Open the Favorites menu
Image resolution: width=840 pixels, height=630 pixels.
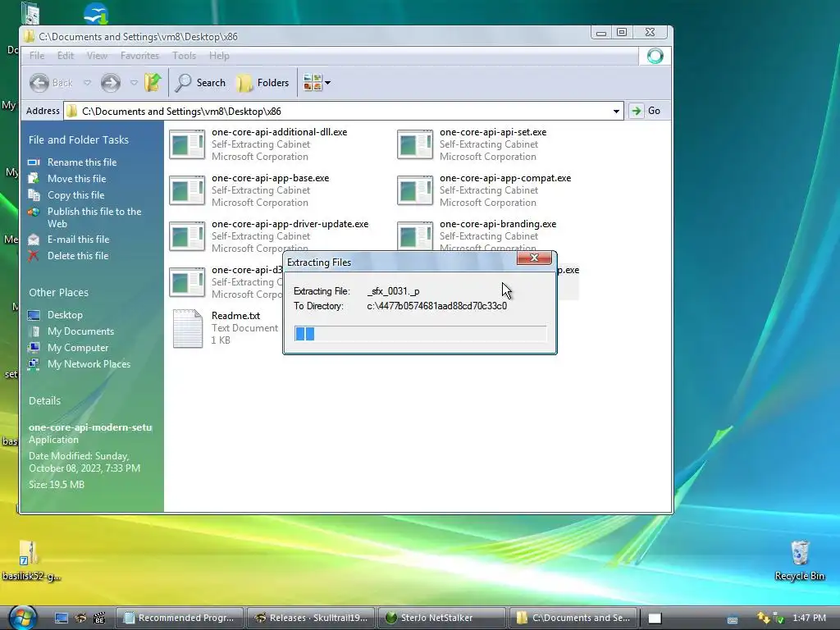click(139, 56)
